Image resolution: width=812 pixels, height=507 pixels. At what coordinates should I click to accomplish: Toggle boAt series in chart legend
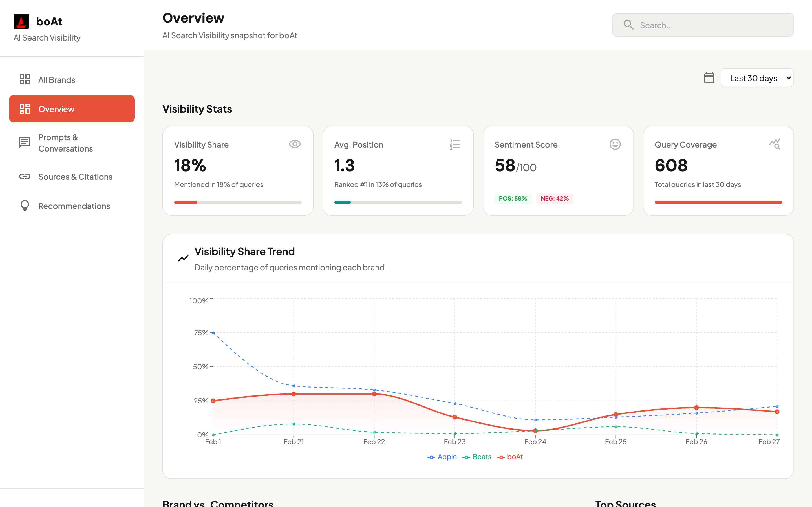tap(510, 457)
